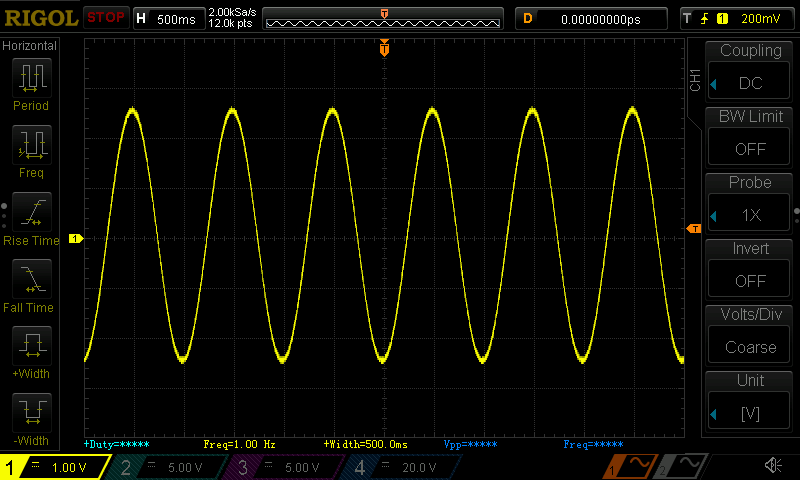800x480 pixels.
Task: Click the orange trigger position marker at top
Action: point(384,48)
